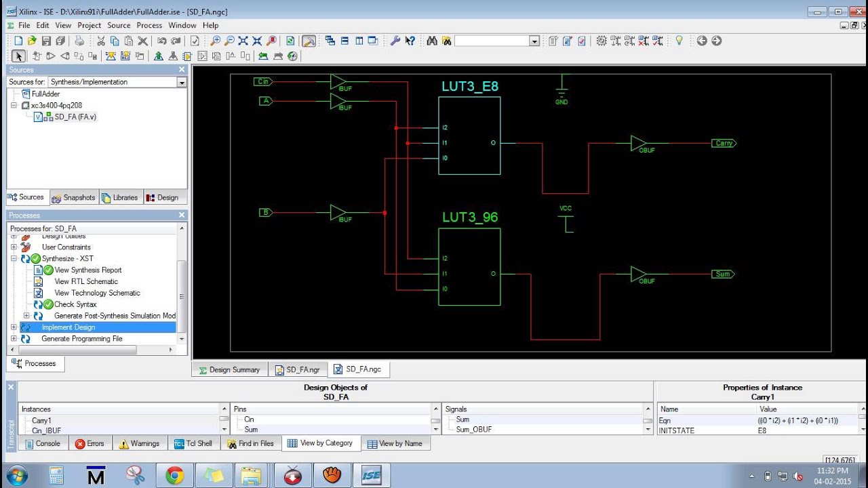Click the Zoom to Full View icon
868x488 pixels.
(243, 41)
